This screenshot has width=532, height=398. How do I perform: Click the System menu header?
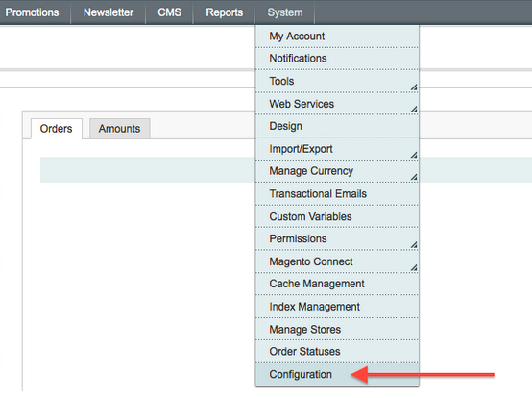pos(285,12)
